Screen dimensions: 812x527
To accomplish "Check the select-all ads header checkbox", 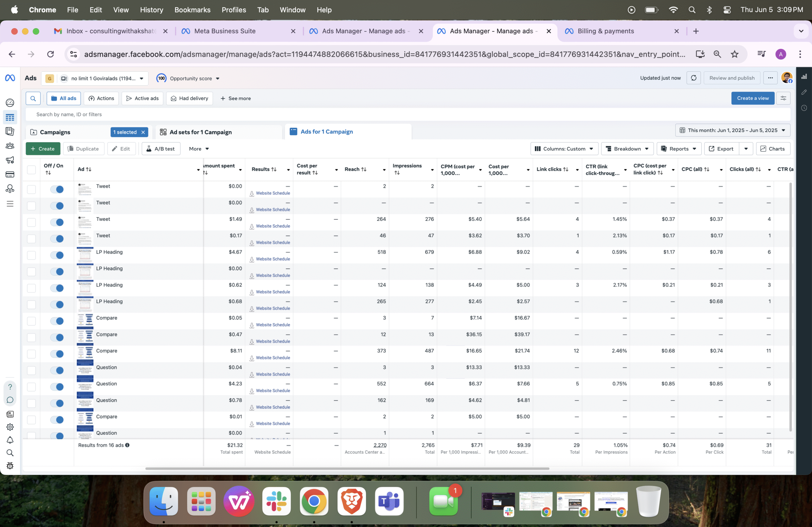I will [x=31, y=170].
